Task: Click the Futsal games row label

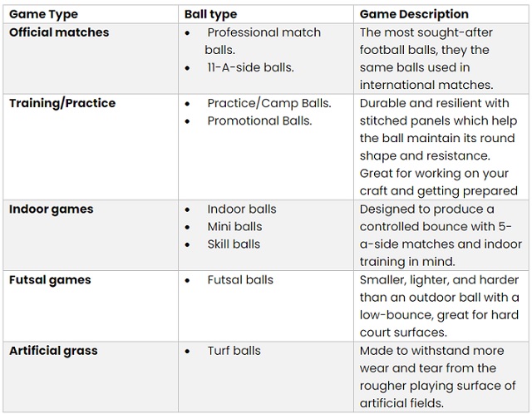Action: pyautogui.click(x=50, y=280)
